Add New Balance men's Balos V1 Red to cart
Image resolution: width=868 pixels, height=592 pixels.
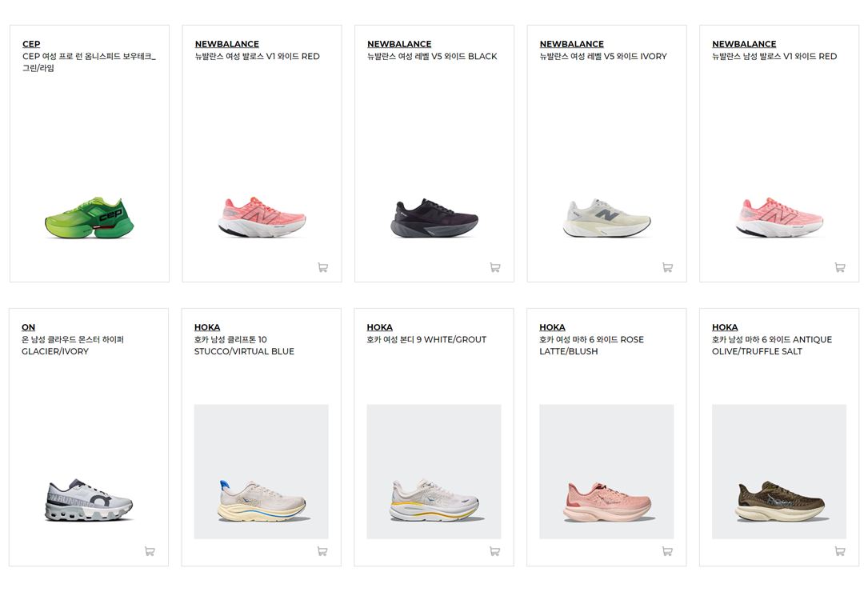coord(840,267)
